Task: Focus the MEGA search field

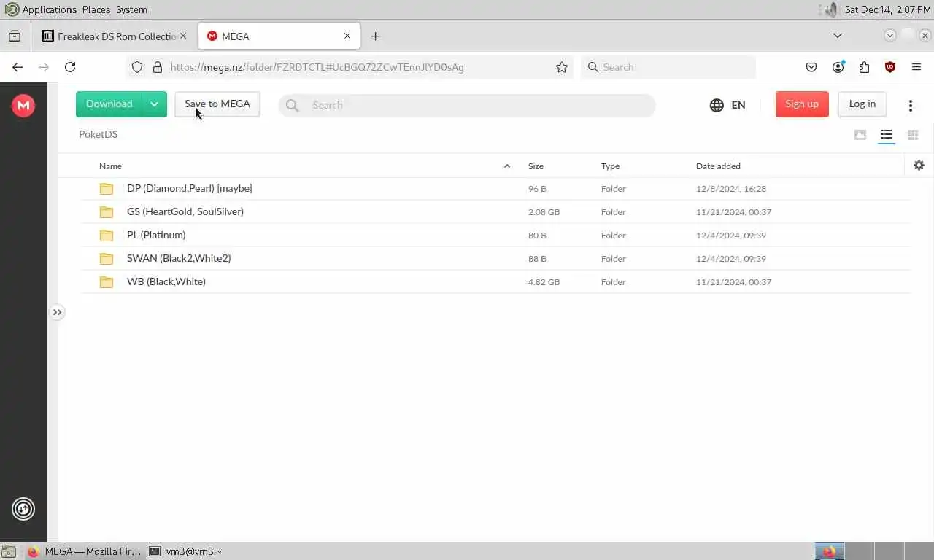Action: coord(467,105)
